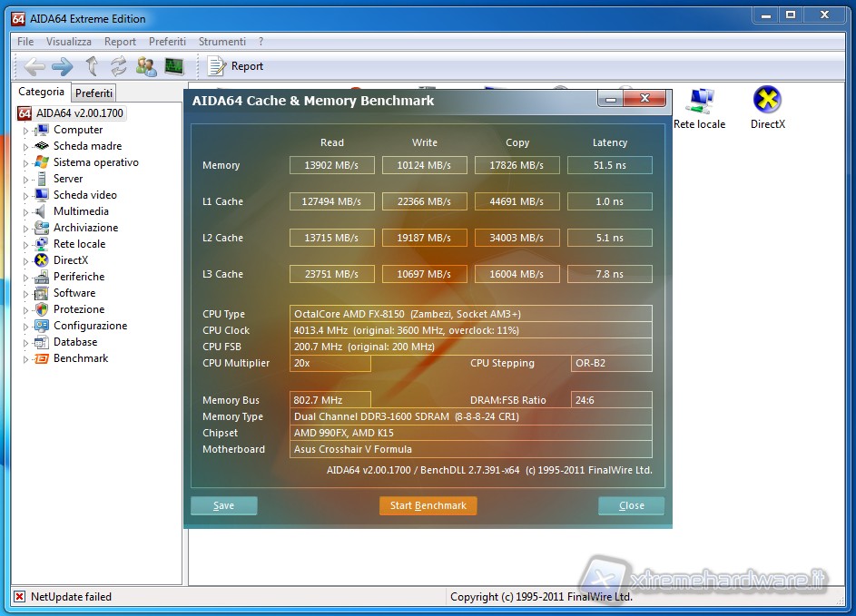Expand the Computer tree node

(25, 131)
